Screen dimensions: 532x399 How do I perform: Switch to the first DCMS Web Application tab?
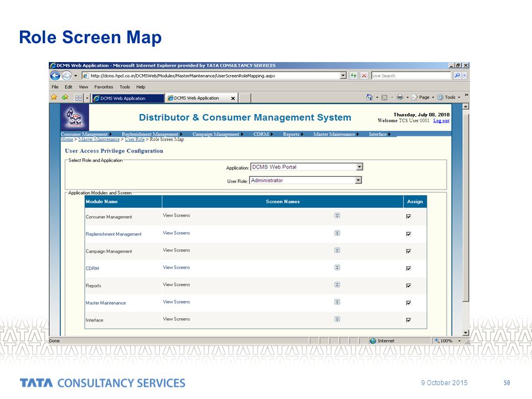[128, 99]
